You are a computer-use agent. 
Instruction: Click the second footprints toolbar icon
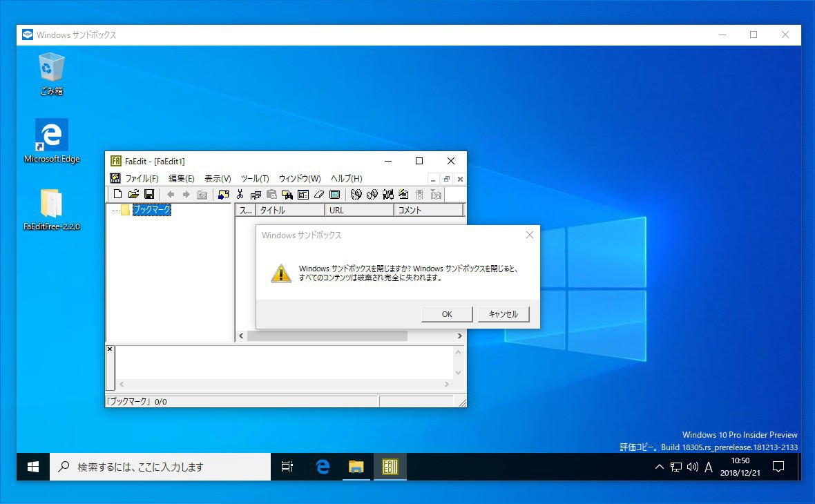tap(372, 194)
